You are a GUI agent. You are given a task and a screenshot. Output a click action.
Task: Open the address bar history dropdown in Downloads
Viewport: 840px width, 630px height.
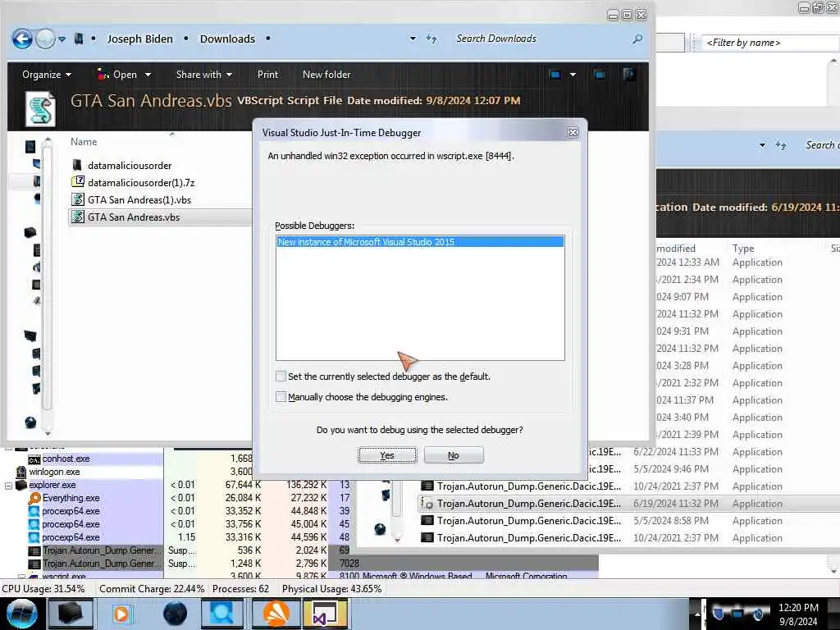point(413,39)
